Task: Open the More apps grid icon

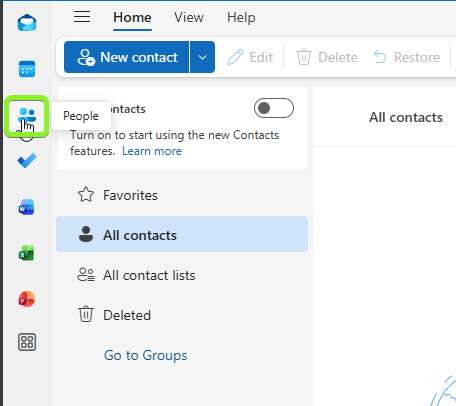Action: coord(27,342)
